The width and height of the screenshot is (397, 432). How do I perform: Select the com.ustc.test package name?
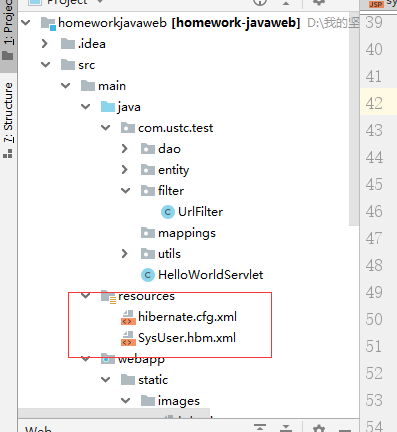(175, 128)
